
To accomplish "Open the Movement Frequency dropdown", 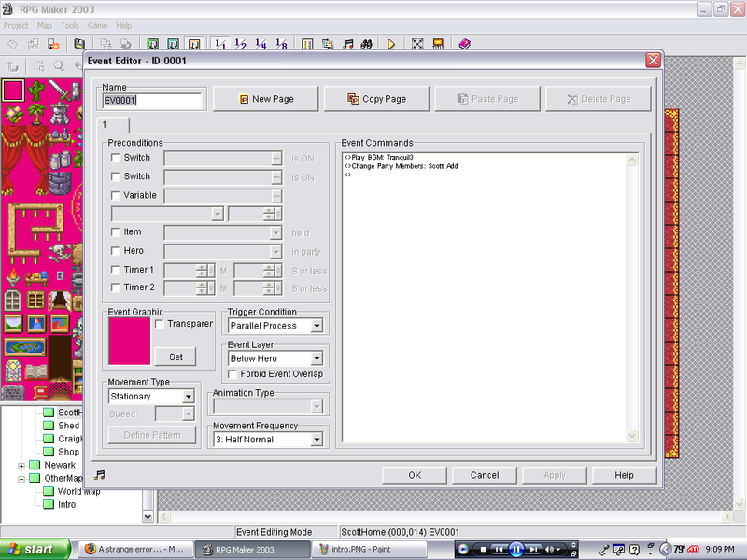I will pyautogui.click(x=317, y=440).
